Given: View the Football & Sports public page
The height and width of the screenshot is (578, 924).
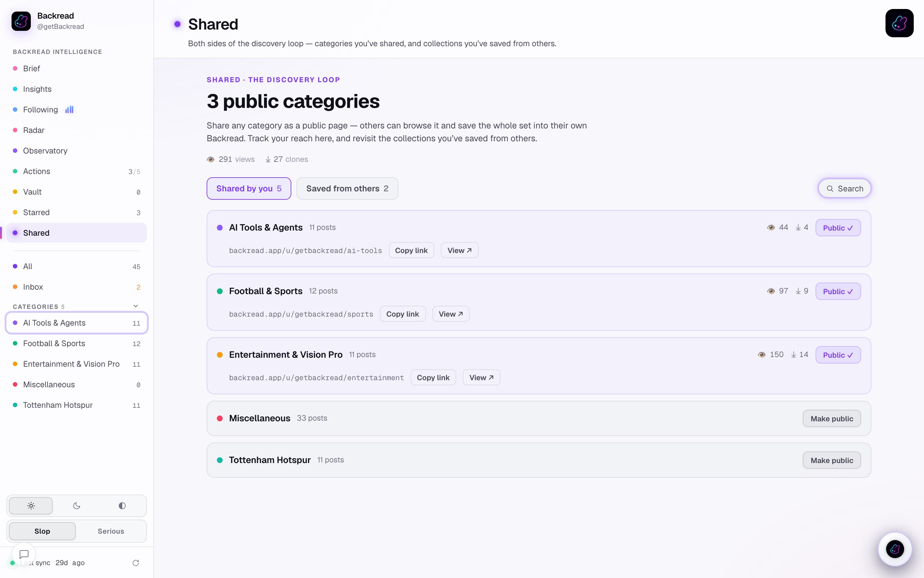Looking at the screenshot, I should [450, 314].
